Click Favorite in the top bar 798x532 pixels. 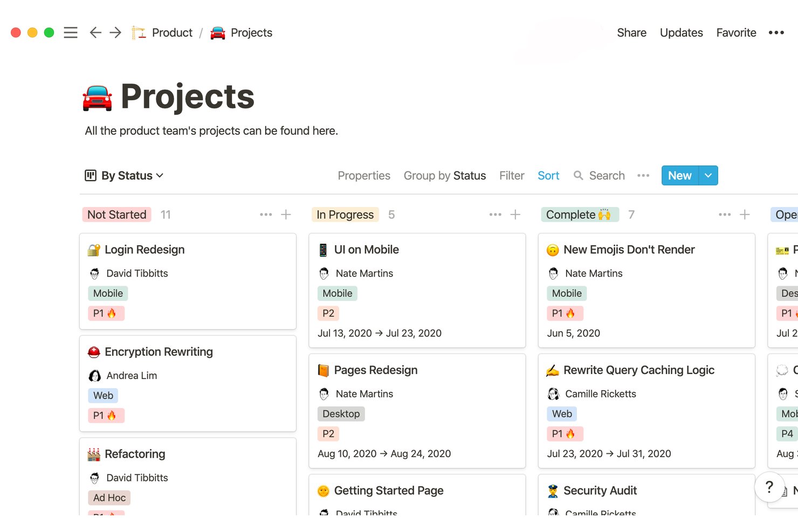(x=737, y=33)
